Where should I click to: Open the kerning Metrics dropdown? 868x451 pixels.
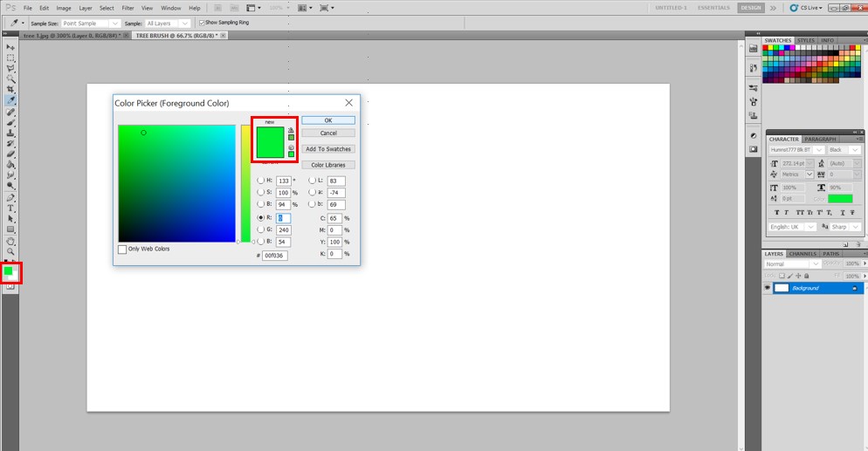pos(797,174)
